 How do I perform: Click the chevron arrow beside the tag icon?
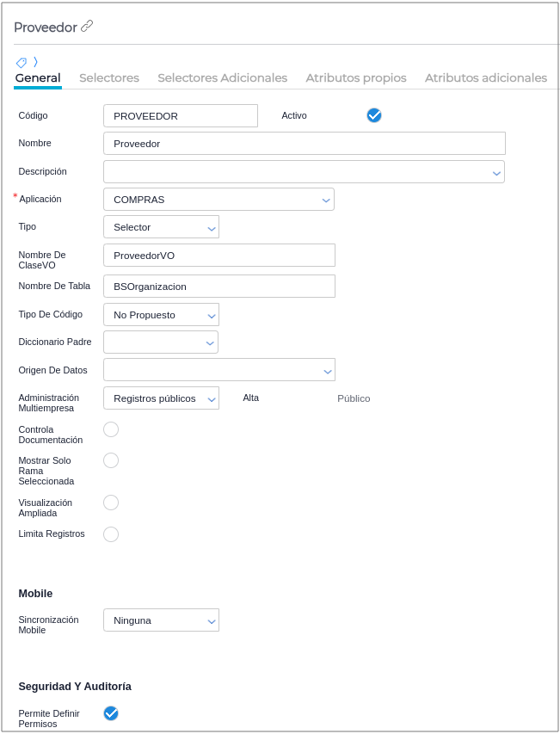coord(35,62)
